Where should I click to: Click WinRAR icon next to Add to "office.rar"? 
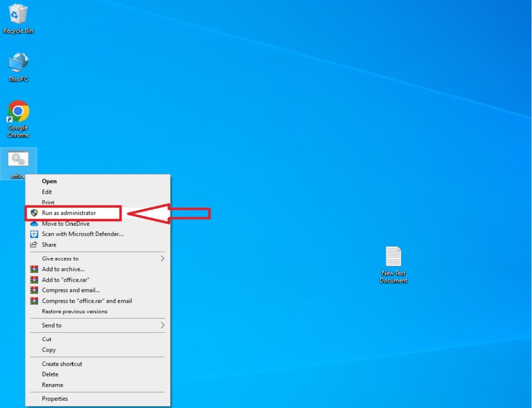[x=34, y=280]
